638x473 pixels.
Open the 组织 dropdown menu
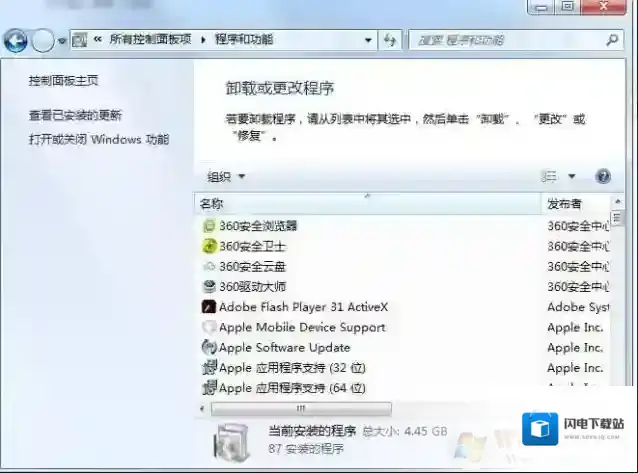[226, 177]
